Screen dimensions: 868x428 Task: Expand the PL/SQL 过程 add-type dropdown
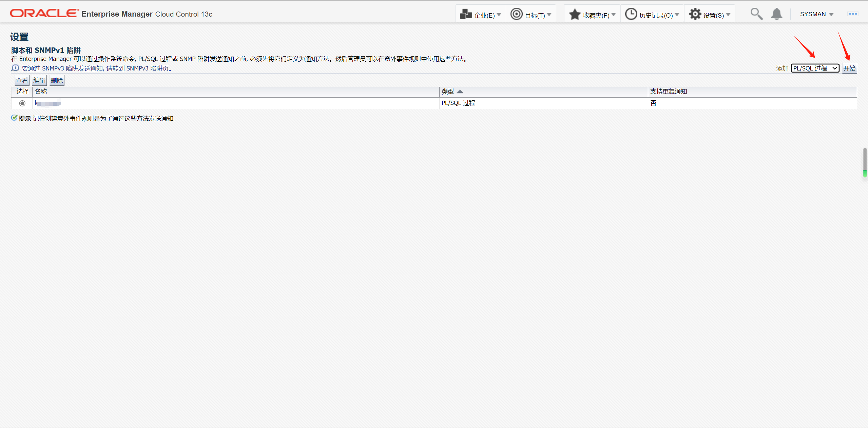pyautogui.click(x=815, y=68)
